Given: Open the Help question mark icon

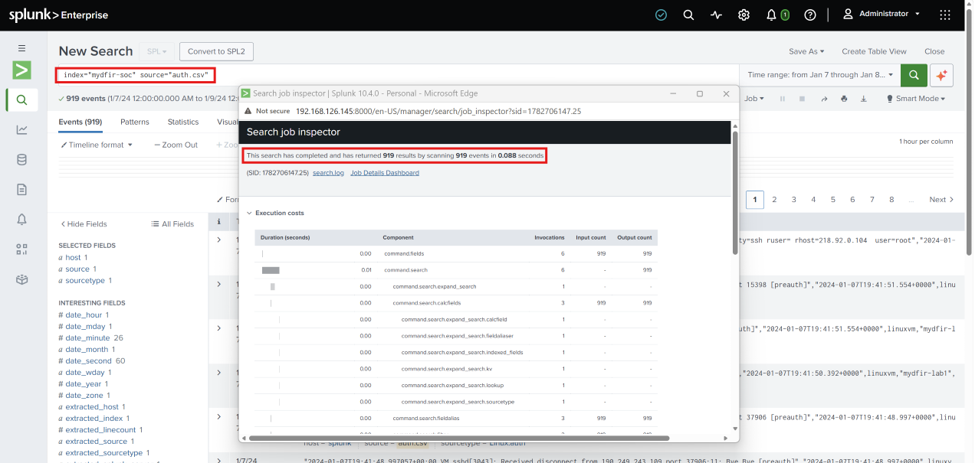Looking at the screenshot, I should pos(810,15).
